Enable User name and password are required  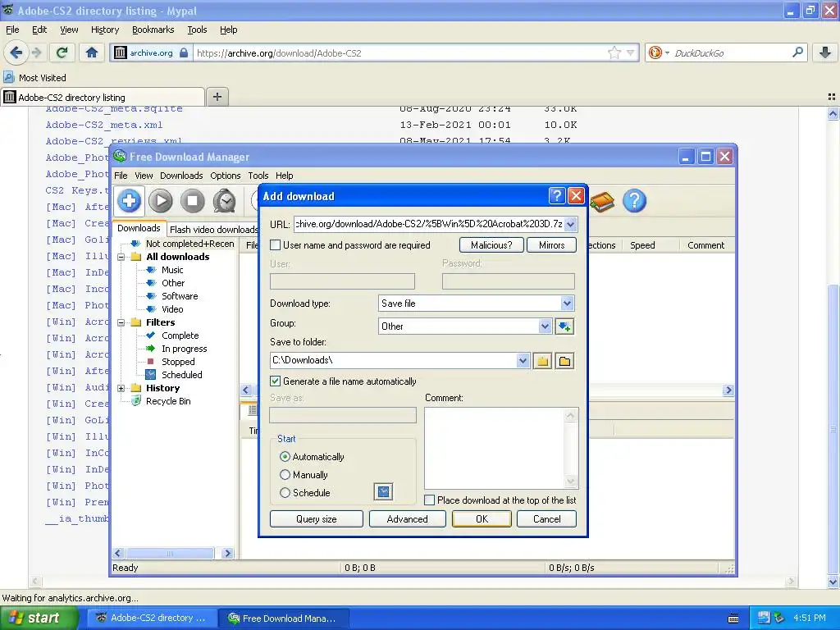pyautogui.click(x=276, y=244)
